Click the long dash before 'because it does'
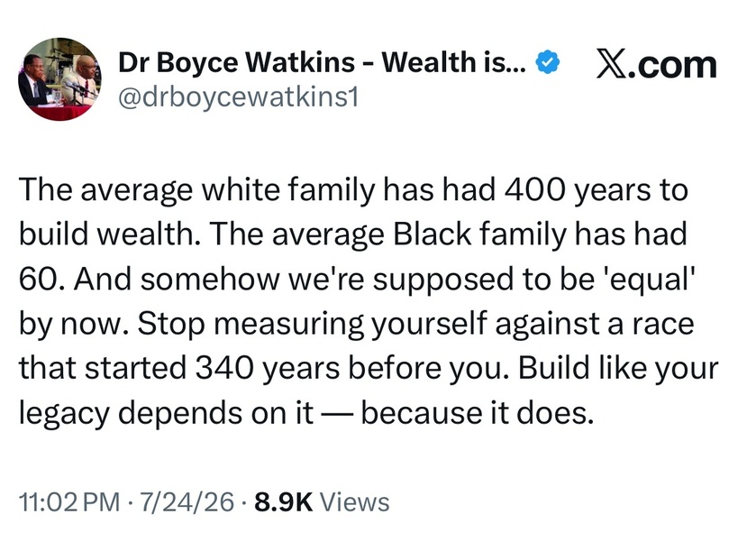Screen dimensions: 756x542 pos(338,414)
